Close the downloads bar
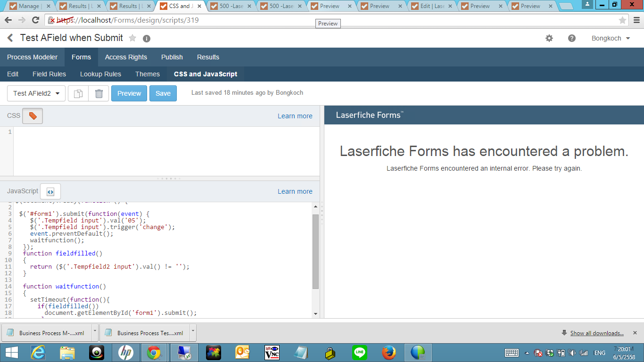This screenshot has width=644, height=362. pyautogui.click(x=635, y=333)
